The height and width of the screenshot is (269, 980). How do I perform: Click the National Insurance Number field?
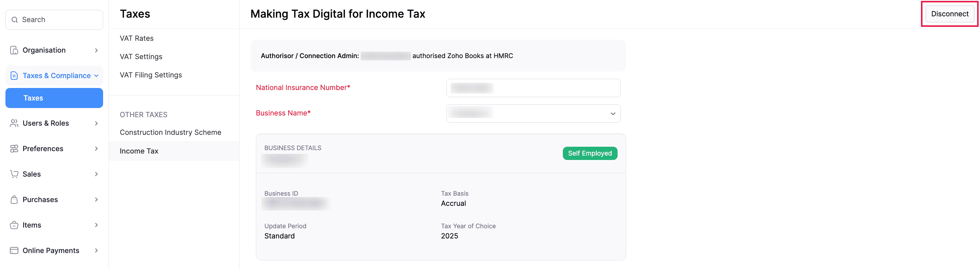click(x=533, y=88)
